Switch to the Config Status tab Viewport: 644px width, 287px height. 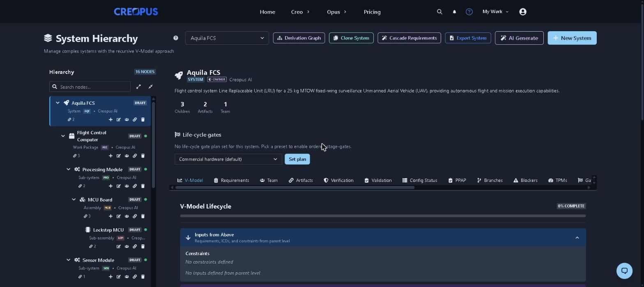click(419, 180)
